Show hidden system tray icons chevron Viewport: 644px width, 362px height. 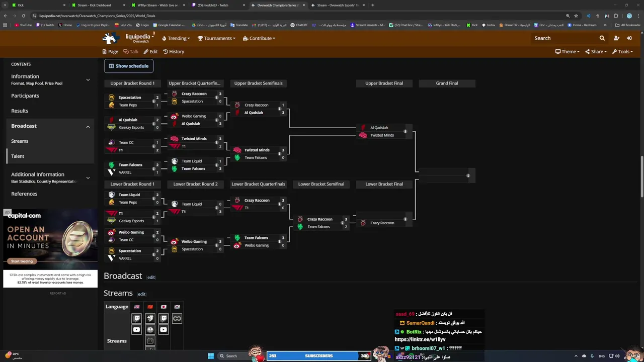(576, 356)
